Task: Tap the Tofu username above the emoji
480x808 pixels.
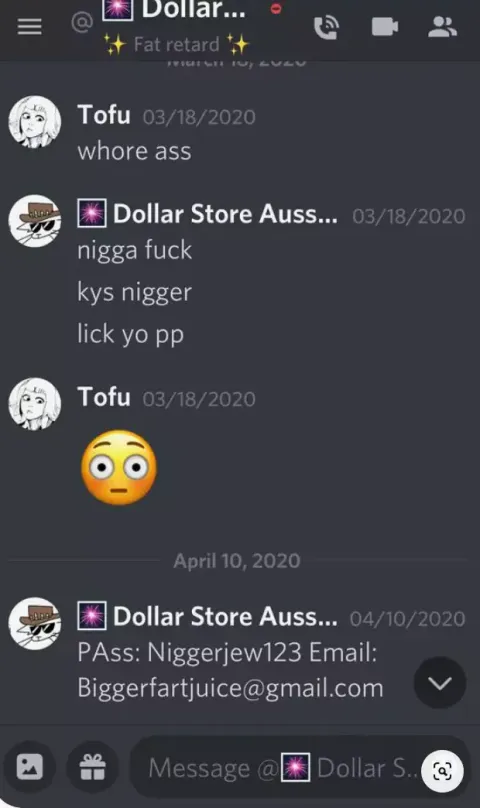Action: coord(104,397)
